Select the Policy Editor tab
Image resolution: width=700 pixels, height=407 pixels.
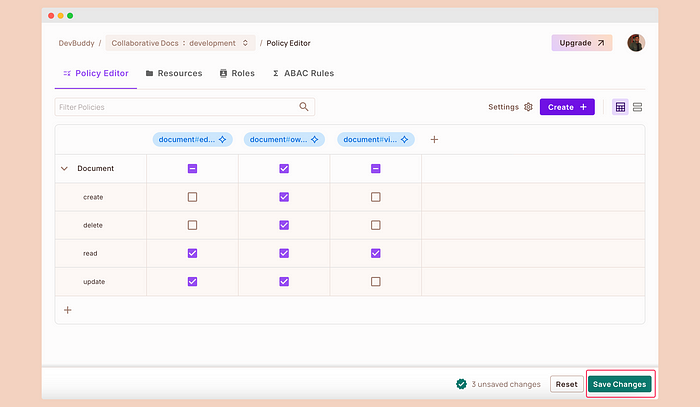point(96,73)
